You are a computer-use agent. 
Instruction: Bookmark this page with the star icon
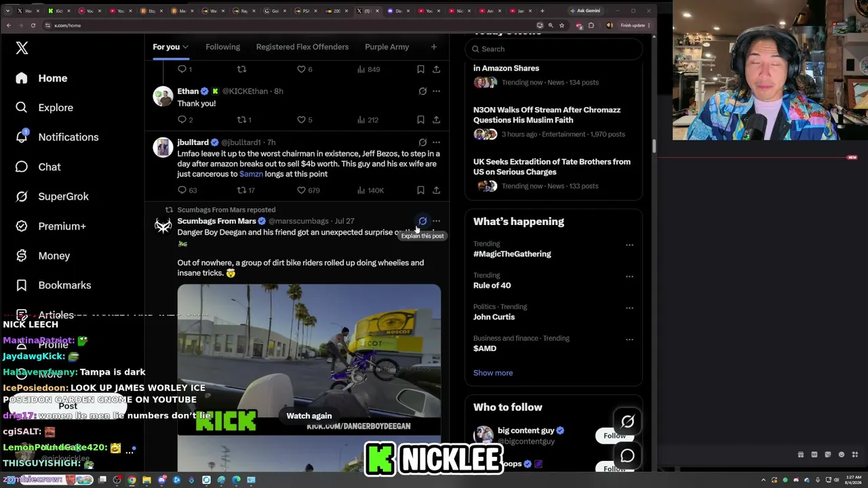[561, 25]
